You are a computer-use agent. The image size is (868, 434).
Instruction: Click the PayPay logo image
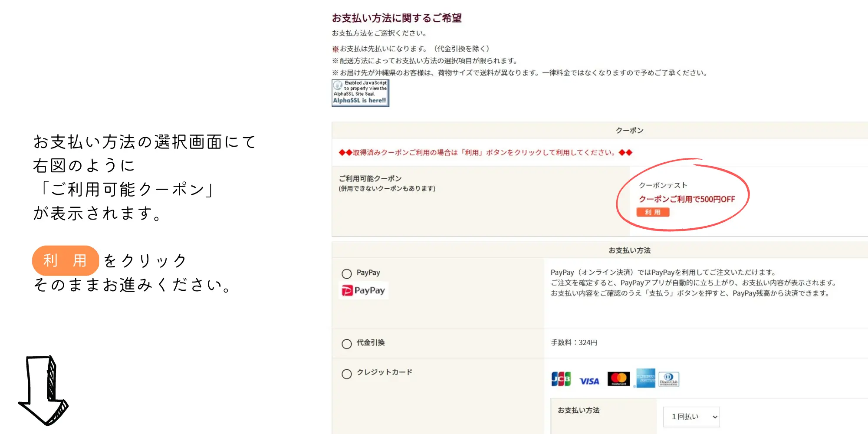click(364, 290)
